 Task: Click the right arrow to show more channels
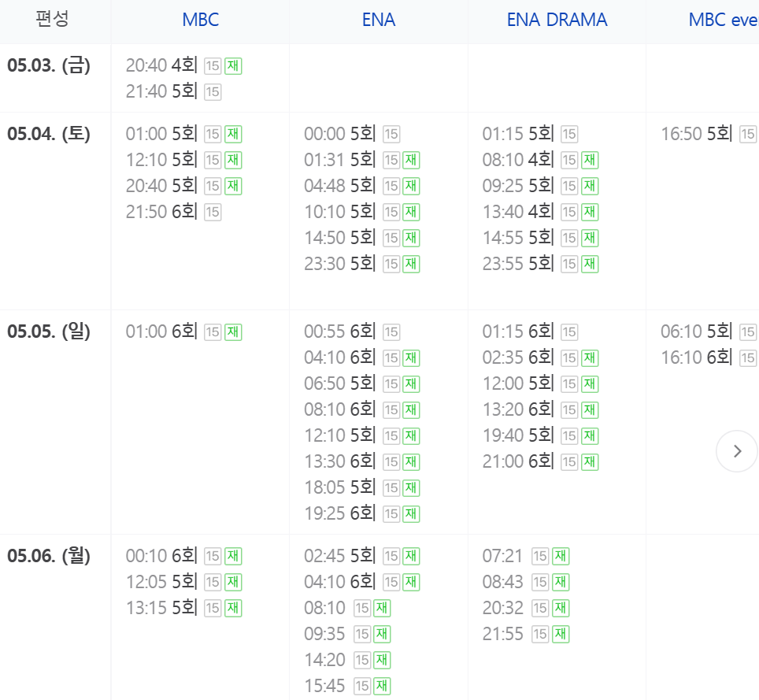pyautogui.click(x=737, y=451)
